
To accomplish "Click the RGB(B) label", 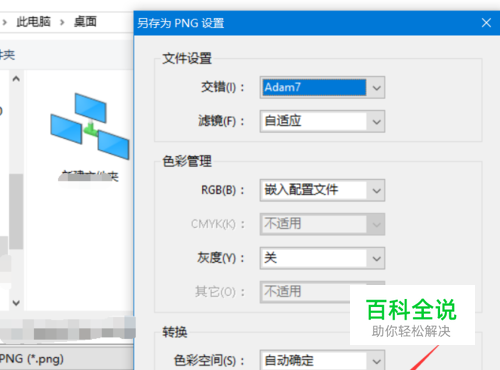I will [223, 190].
